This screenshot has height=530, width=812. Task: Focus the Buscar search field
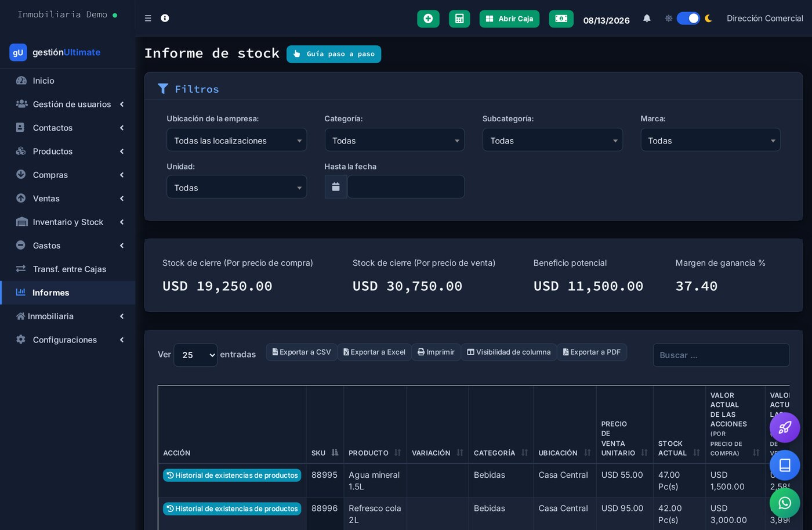tap(721, 355)
